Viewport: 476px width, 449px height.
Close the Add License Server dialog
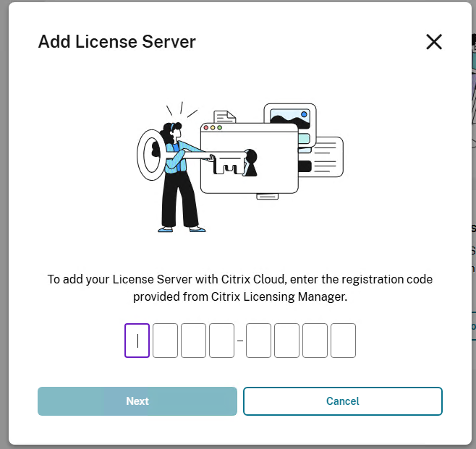[433, 42]
